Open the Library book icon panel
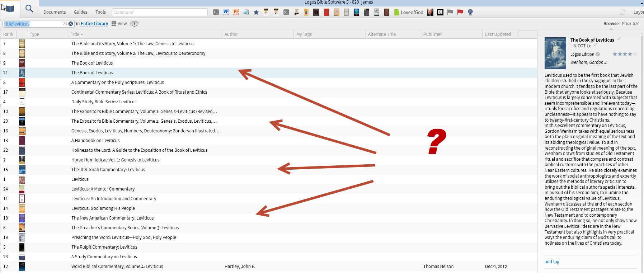The image size is (644, 273). pyautogui.click(x=10, y=9)
